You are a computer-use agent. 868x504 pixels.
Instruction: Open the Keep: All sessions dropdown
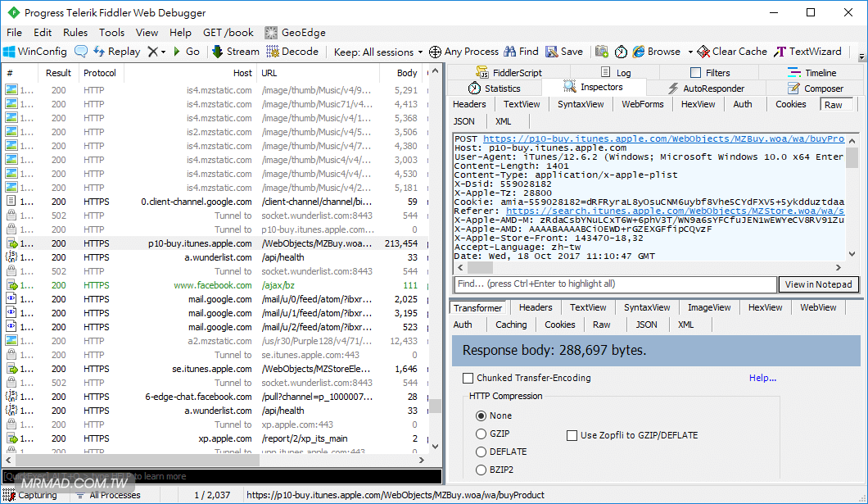[x=378, y=52]
